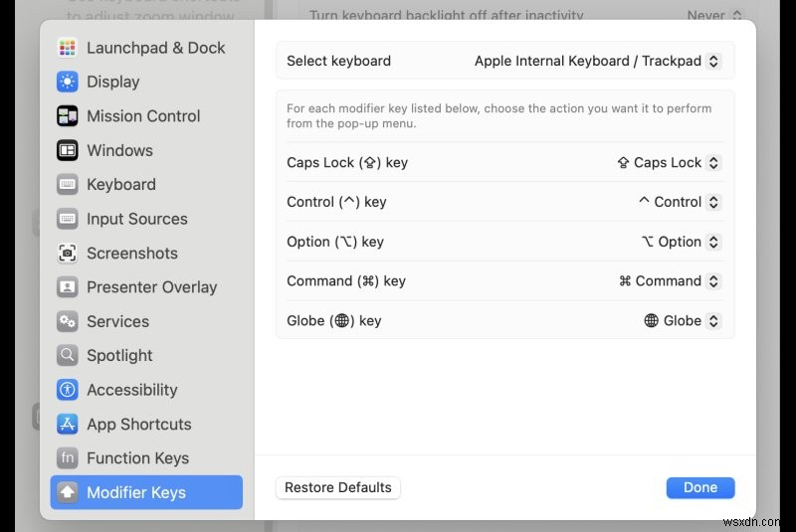Confirm with the Done button
Image resolution: width=796 pixels, height=532 pixels.
pos(700,487)
